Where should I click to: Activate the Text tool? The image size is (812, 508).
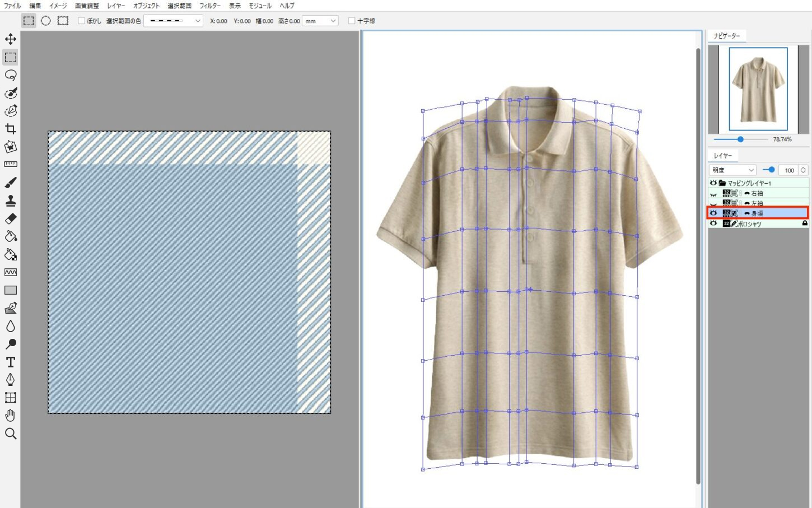pos(11,362)
